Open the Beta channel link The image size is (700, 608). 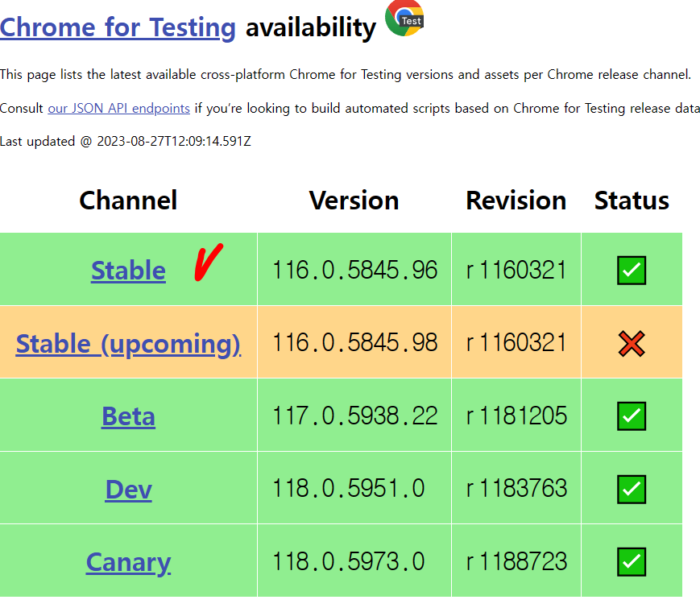click(129, 416)
